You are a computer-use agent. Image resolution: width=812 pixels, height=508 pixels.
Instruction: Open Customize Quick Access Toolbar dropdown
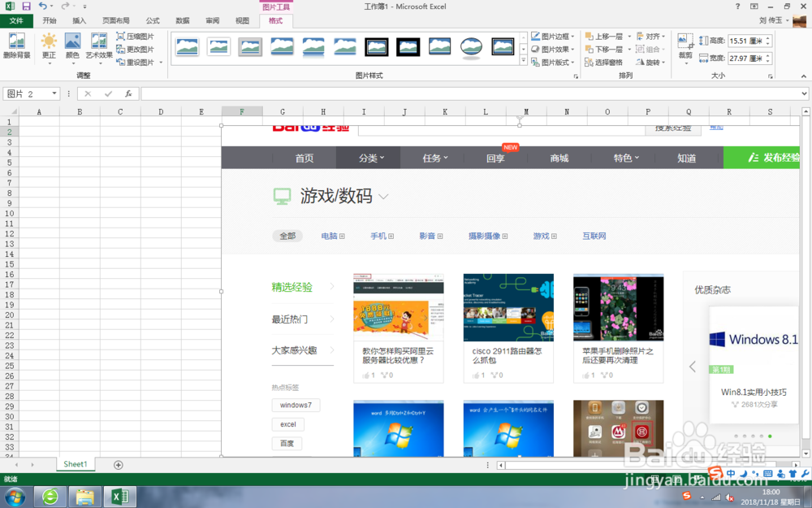pyautogui.click(x=84, y=7)
